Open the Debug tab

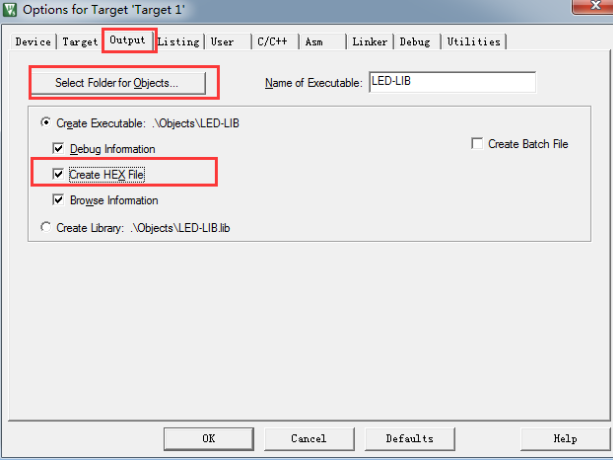[x=417, y=42]
